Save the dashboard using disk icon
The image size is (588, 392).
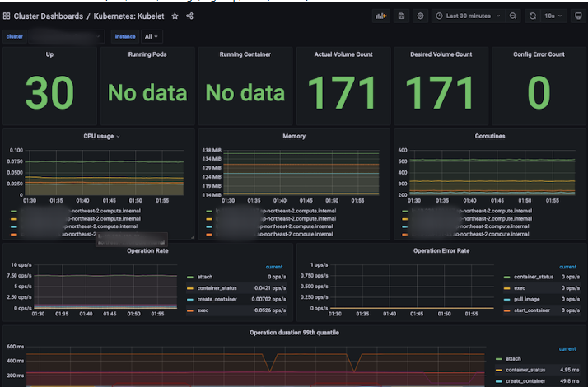401,16
